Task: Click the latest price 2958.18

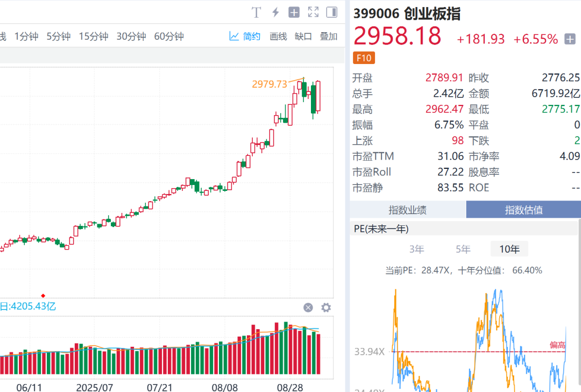Action: click(x=397, y=37)
